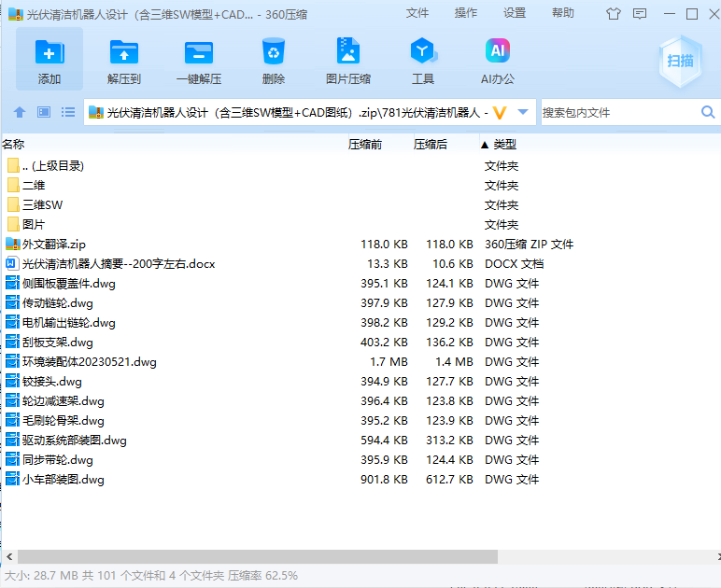Click the docx icon of 光伏清洁机器人摘要
The height and width of the screenshot is (588, 721).
(12, 264)
